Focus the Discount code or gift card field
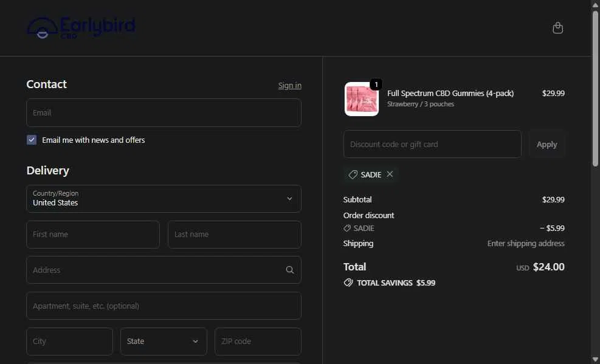 pyautogui.click(x=432, y=145)
